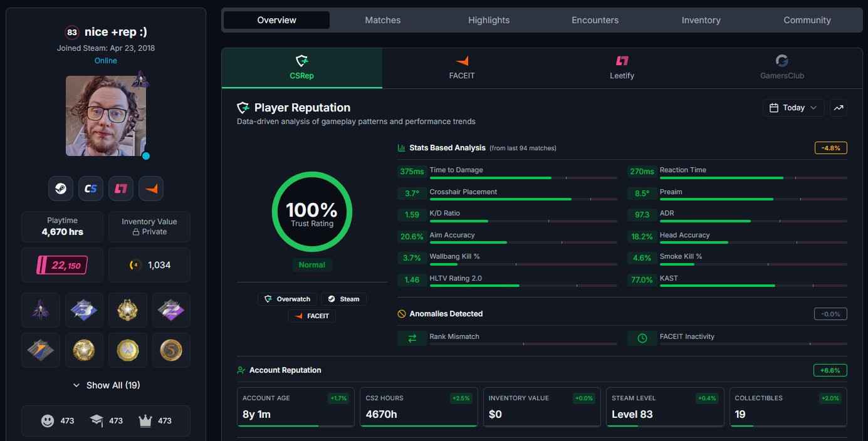Click the Rank Mismatch swap icon
Screen dimensions: 868x441
click(x=412, y=338)
